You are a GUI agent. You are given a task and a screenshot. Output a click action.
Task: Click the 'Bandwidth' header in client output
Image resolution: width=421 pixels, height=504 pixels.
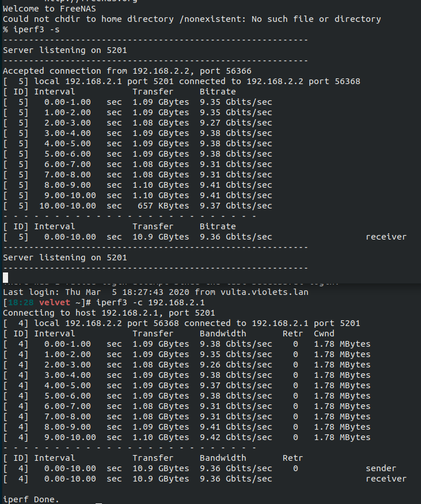(x=223, y=334)
